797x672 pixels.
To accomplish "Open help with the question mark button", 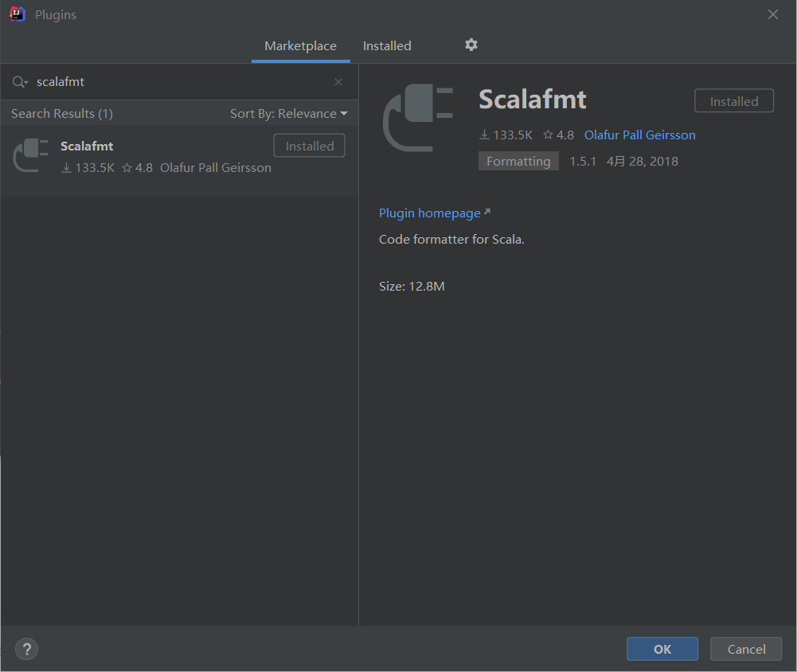I will [27, 649].
